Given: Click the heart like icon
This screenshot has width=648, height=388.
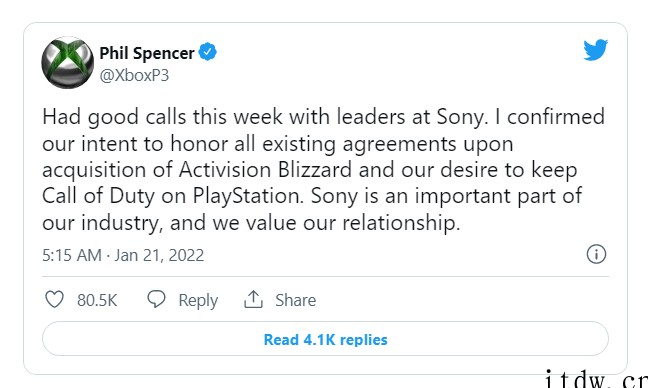Looking at the screenshot, I should click(x=54, y=299).
